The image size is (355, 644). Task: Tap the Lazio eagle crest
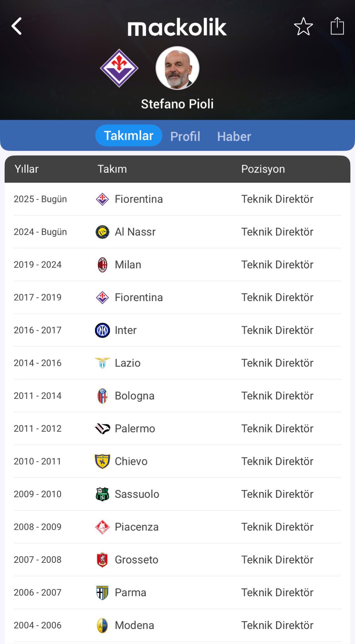(103, 363)
